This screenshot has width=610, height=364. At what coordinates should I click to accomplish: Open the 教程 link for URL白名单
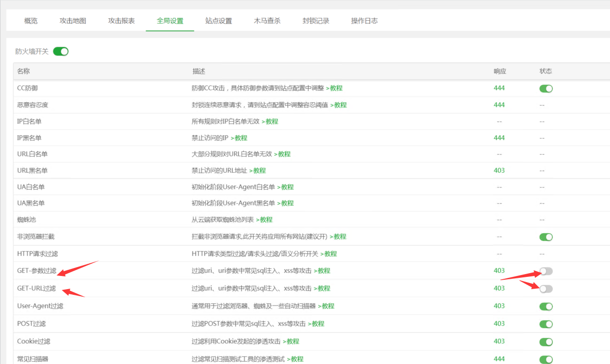pos(282,154)
